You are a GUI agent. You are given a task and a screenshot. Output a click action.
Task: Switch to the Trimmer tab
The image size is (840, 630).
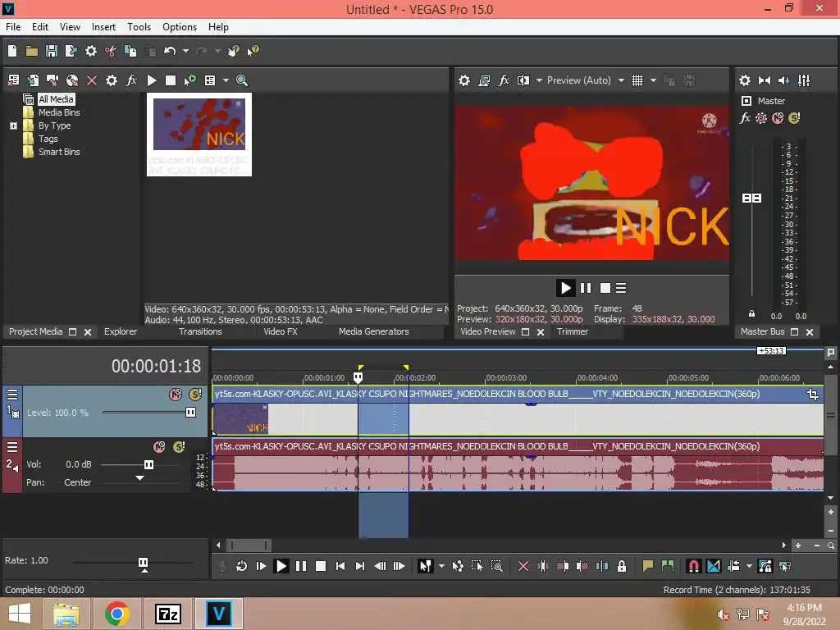[x=572, y=331]
